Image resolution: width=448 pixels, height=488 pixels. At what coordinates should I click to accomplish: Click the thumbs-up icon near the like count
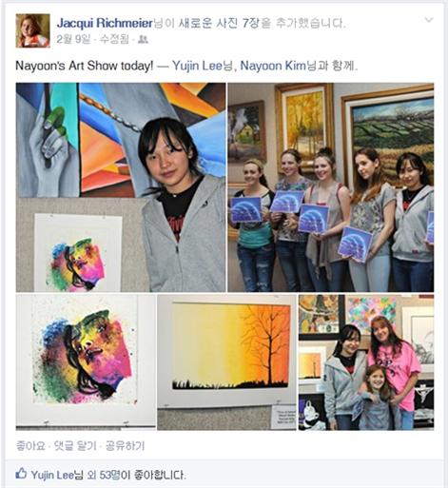tap(21, 474)
